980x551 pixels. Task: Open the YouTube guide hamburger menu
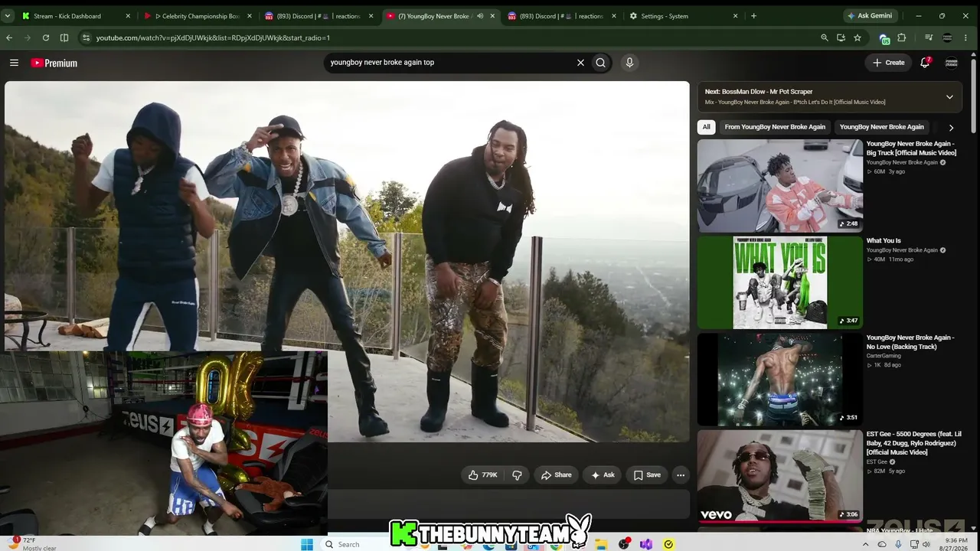tap(14, 63)
